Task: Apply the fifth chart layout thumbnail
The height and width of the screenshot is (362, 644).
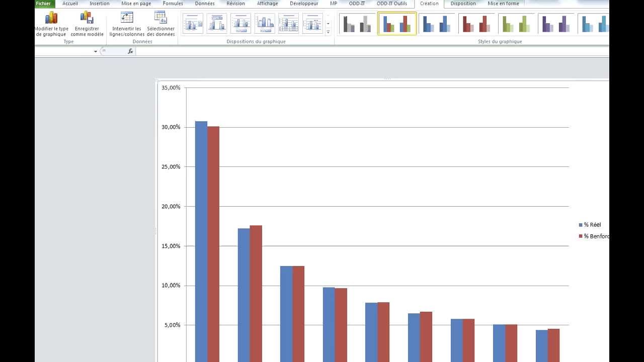Action: click(x=288, y=23)
